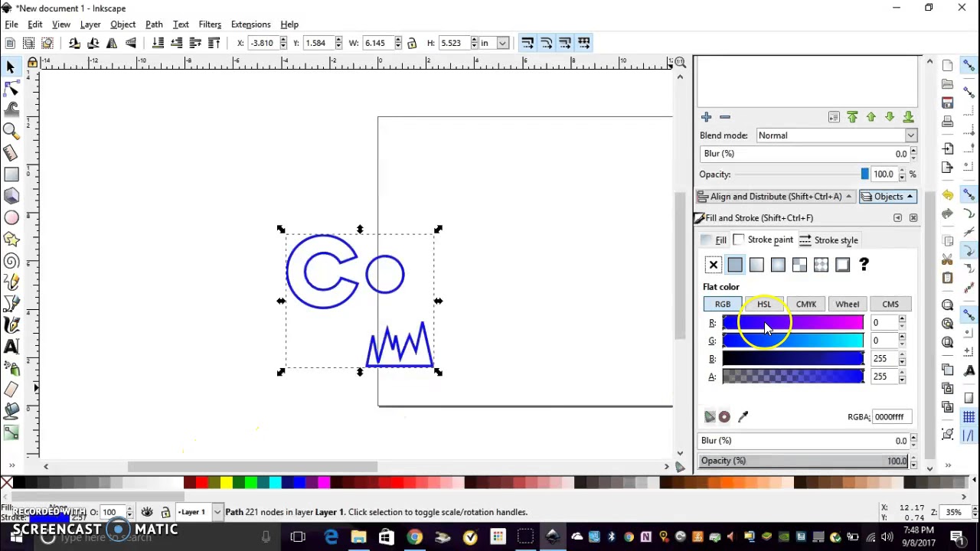Select the Pencil freehand tool

[x=11, y=282]
